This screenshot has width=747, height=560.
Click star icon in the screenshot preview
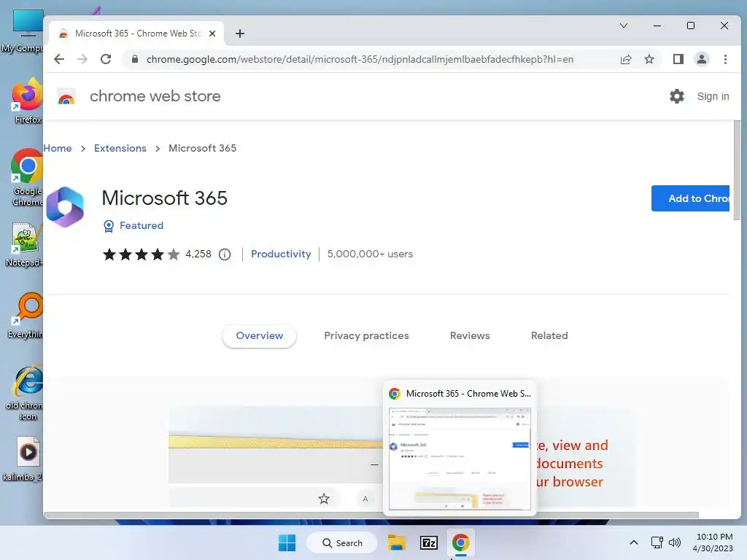pos(324,499)
